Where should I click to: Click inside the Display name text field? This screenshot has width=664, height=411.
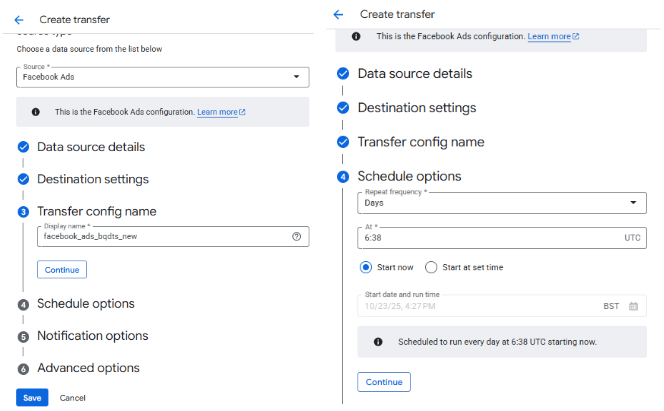click(x=160, y=237)
